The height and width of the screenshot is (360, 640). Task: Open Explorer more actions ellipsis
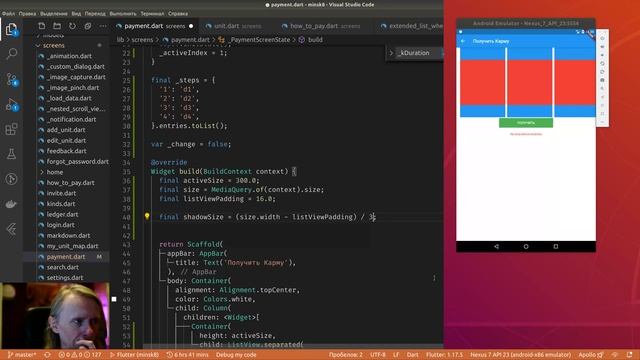click(x=103, y=26)
